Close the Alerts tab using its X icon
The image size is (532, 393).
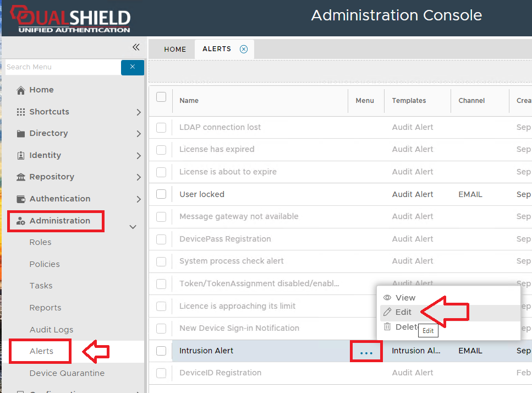pos(244,49)
